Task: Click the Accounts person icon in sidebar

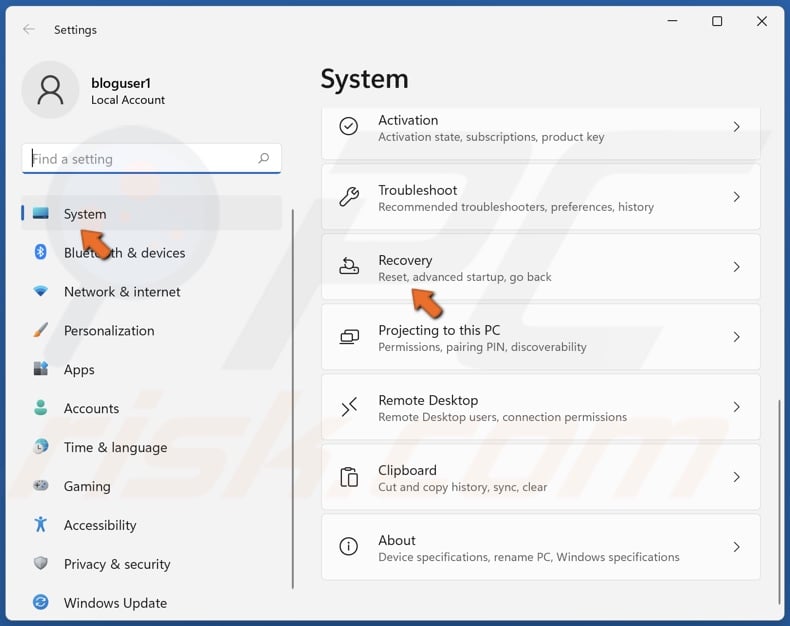Action: [x=41, y=408]
